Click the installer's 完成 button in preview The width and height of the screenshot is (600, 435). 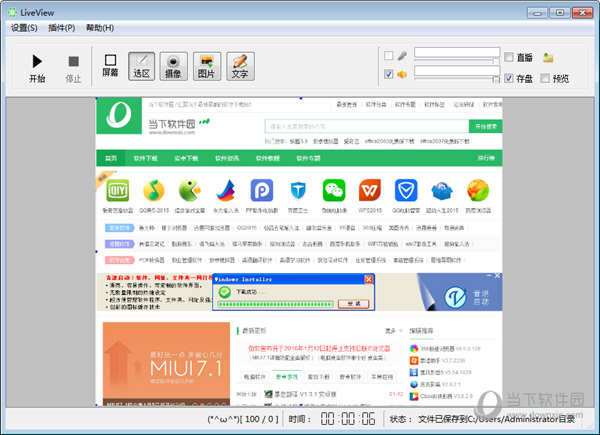point(354,304)
